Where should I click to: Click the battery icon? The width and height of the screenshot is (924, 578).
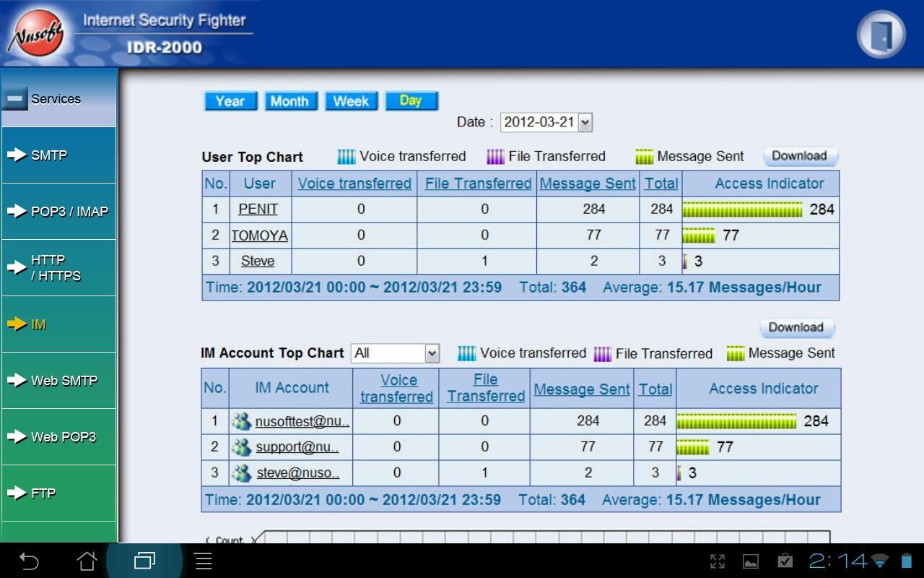coord(907,561)
